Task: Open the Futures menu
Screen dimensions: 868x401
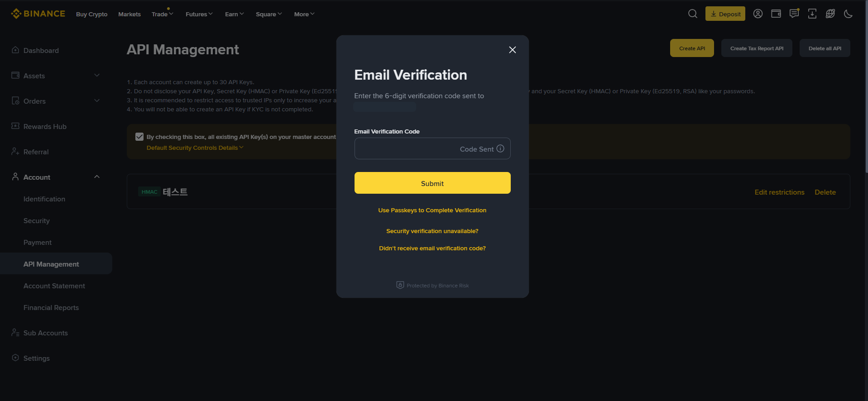Action: click(x=199, y=14)
